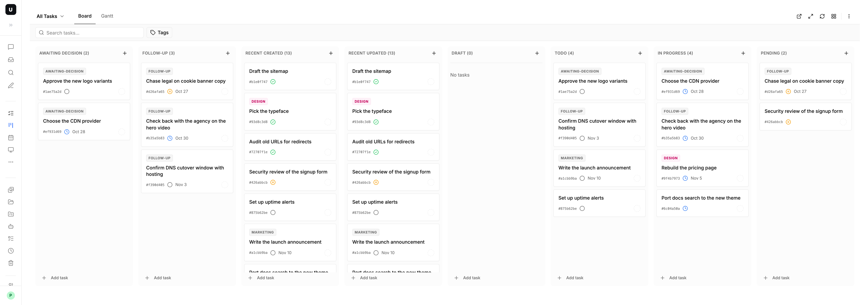Switch to the Gantt tab

(107, 16)
